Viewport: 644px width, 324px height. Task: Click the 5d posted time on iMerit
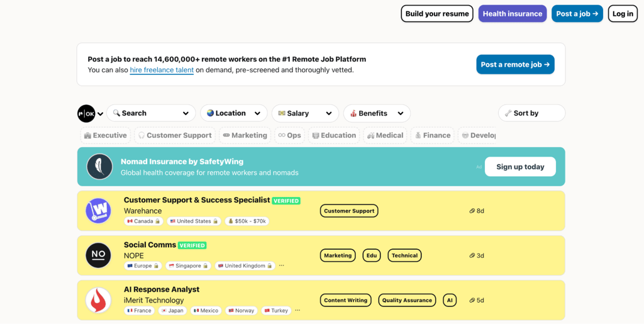477,300
